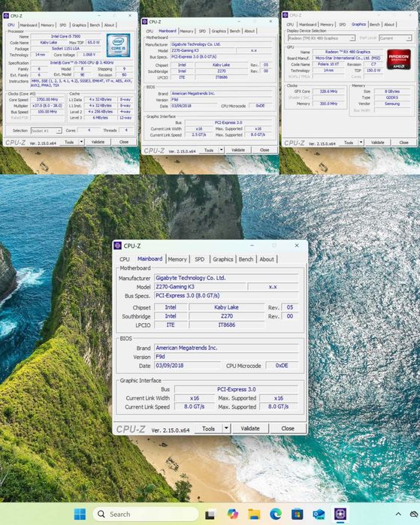Click the CPU-Z title icon in the Intel Core i5 CPU window
The image size is (420, 525).
click(x=6, y=16)
